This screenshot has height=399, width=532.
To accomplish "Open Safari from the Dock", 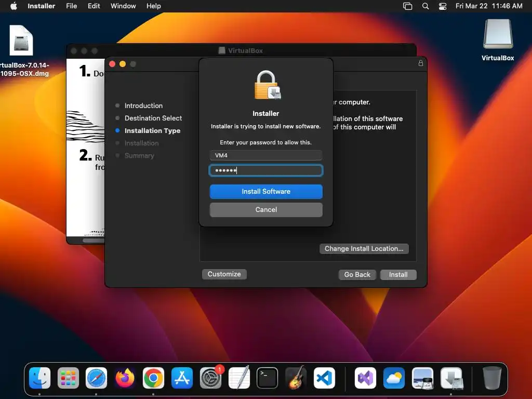I will pyautogui.click(x=96, y=378).
